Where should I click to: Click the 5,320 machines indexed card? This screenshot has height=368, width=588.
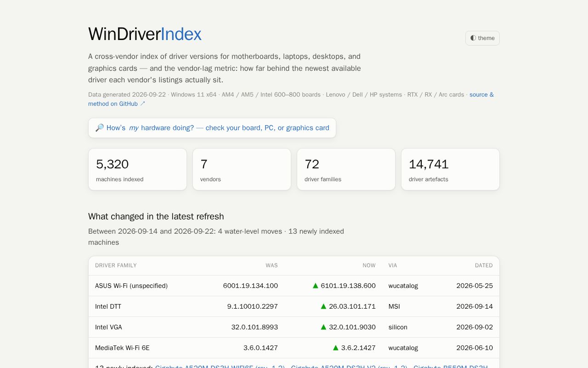pyautogui.click(x=137, y=169)
